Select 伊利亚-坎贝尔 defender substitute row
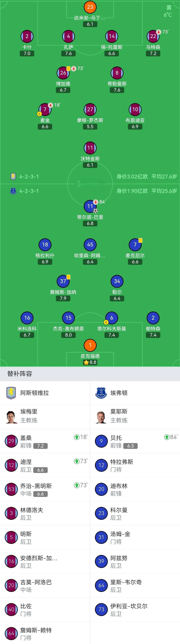The width and height of the screenshot is (180, 644). pyautogui.click(x=135, y=609)
